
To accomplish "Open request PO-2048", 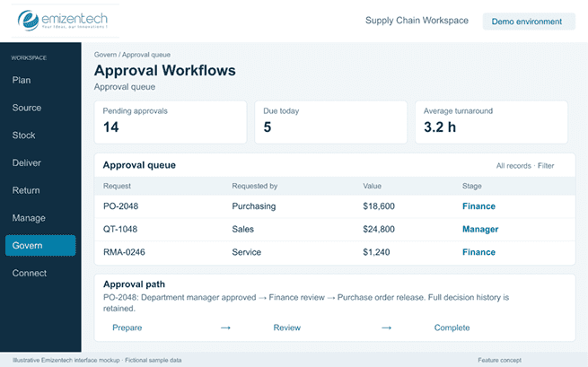I will click(121, 206).
